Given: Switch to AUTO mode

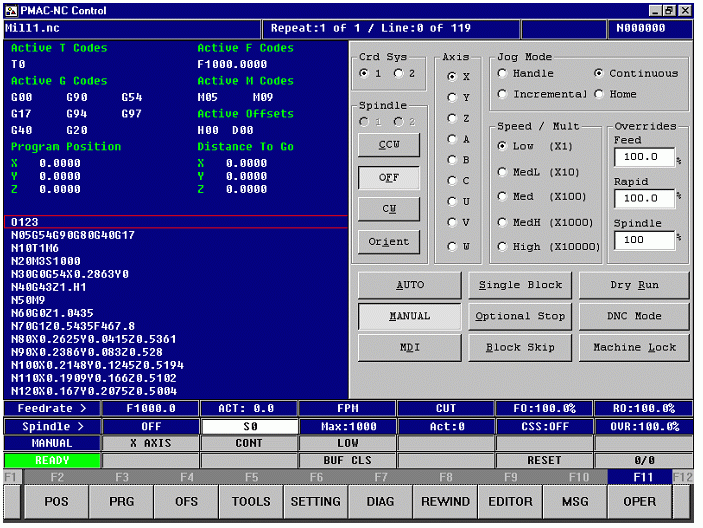Looking at the screenshot, I should coord(409,285).
